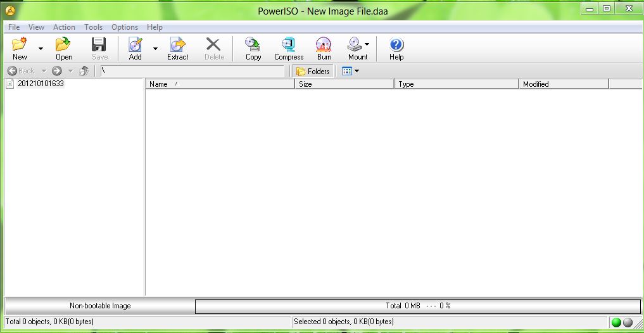The height and width of the screenshot is (333, 644).
Task: Click the Delete toolbar icon
Action: coord(214,49)
